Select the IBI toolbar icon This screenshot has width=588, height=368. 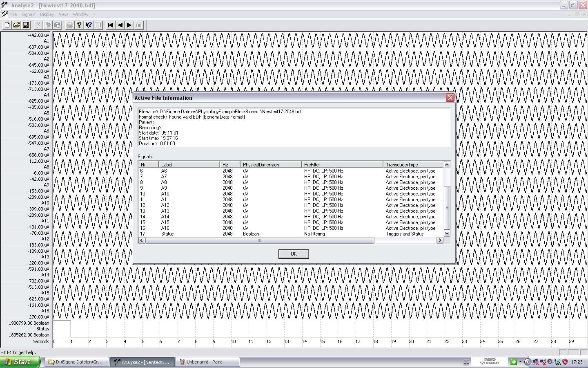pos(138,25)
